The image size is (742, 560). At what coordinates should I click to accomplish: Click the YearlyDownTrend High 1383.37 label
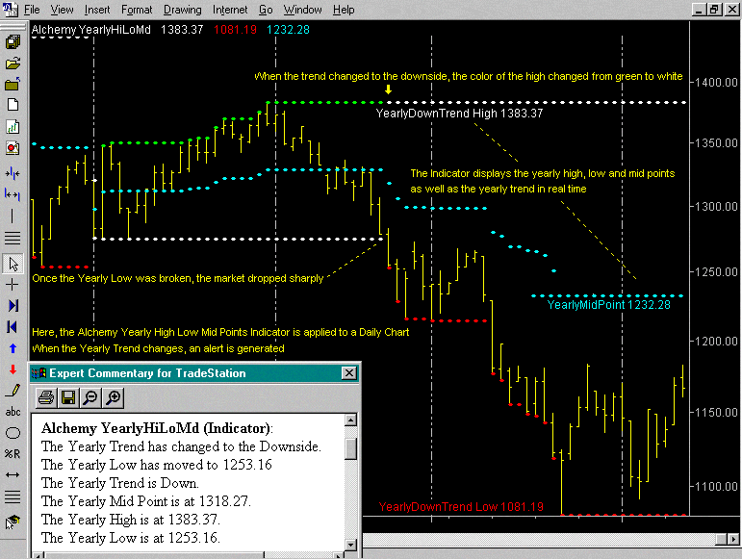[x=459, y=114]
